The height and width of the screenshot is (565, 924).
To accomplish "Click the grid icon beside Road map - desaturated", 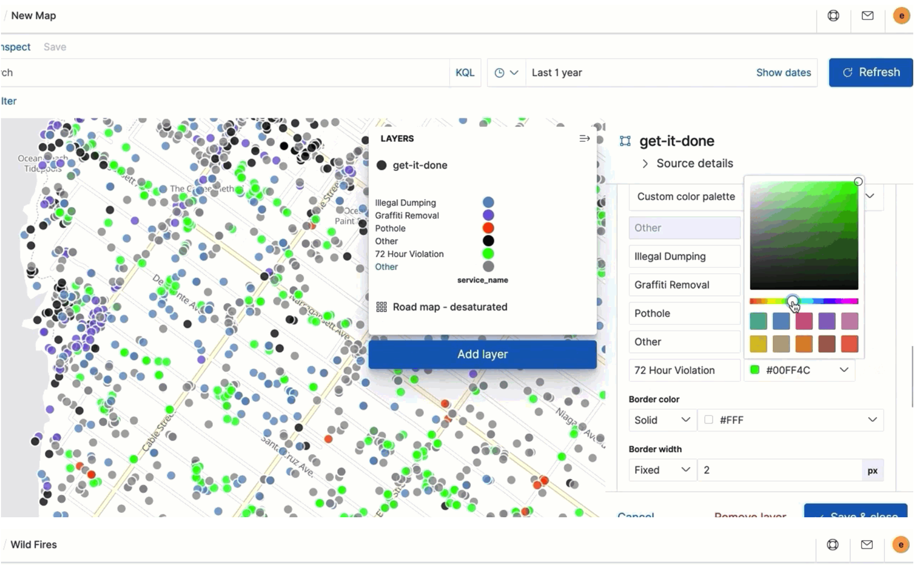I will 382,307.
